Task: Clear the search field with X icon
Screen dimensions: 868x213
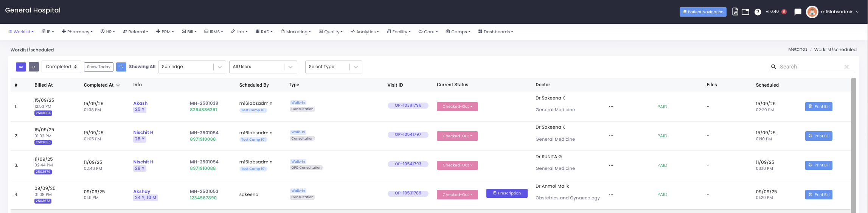Action: 846,67
